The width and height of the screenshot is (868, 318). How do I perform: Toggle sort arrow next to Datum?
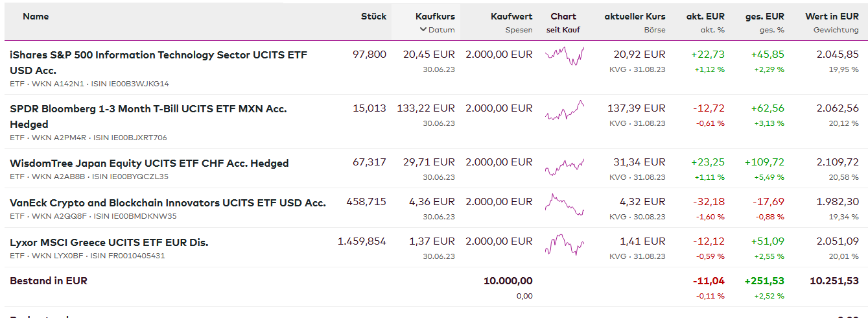point(423,30)
